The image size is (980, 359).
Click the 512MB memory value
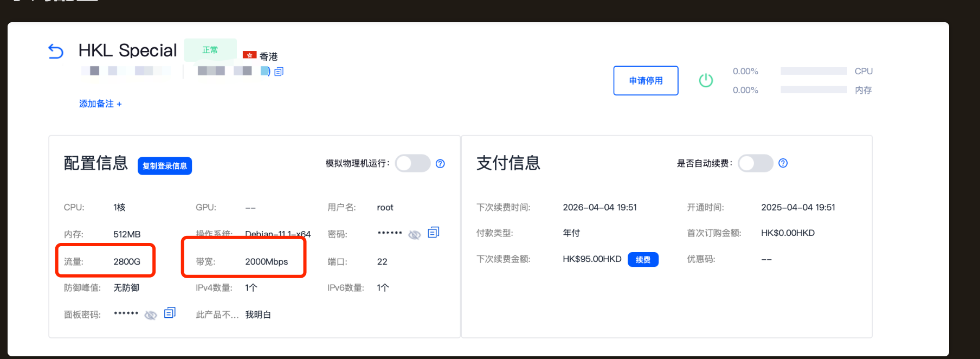pos(127,234)
